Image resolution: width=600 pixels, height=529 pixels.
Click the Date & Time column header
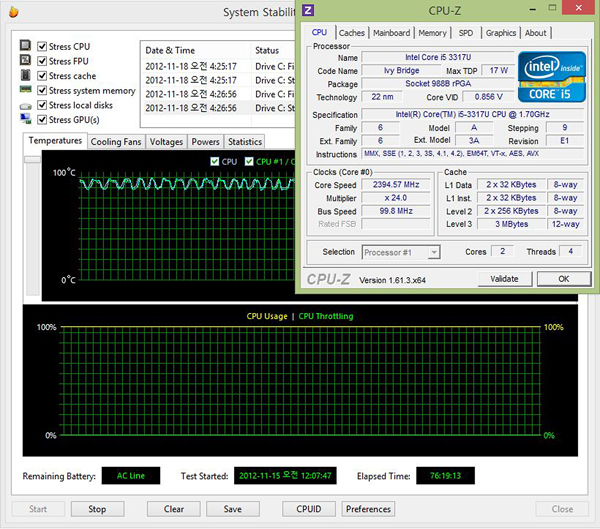pos(195,50)
